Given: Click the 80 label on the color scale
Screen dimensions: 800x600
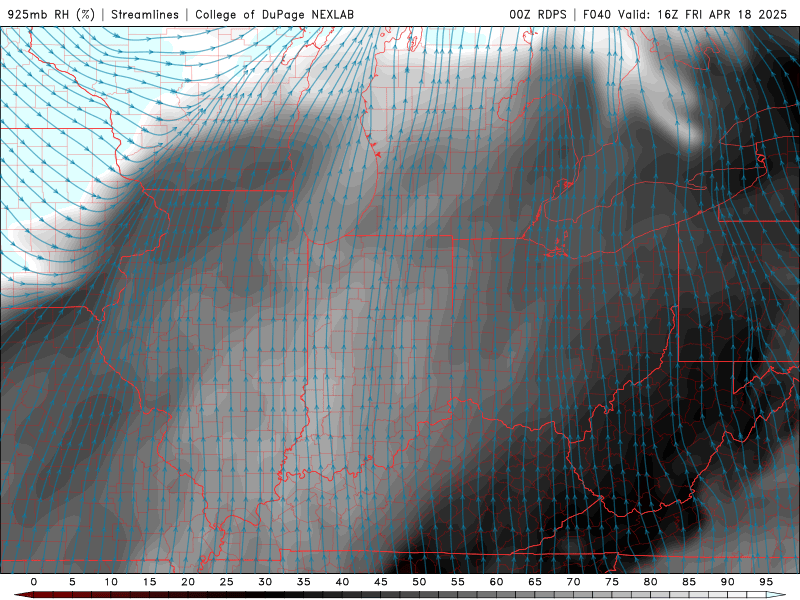Looking at the screenshot, I should tap(651, 582).
